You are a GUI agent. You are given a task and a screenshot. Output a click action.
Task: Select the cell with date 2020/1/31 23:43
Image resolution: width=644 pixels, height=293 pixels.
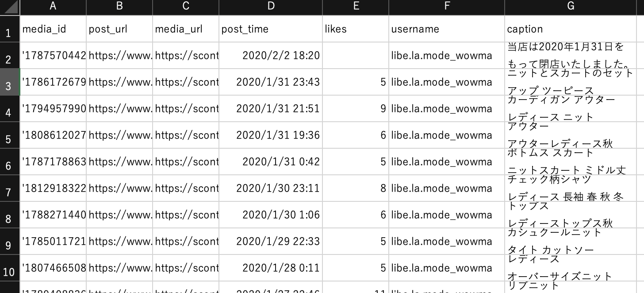[271, 82]
